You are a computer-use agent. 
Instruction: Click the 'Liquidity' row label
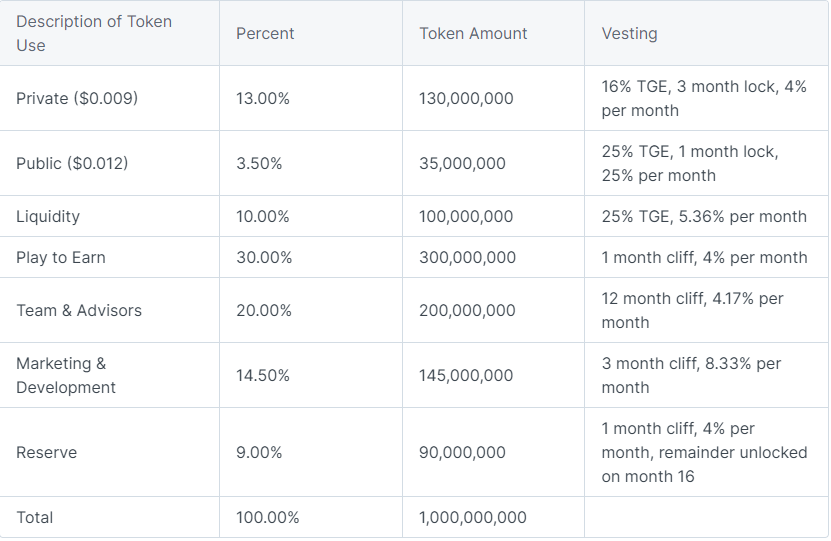48,216
